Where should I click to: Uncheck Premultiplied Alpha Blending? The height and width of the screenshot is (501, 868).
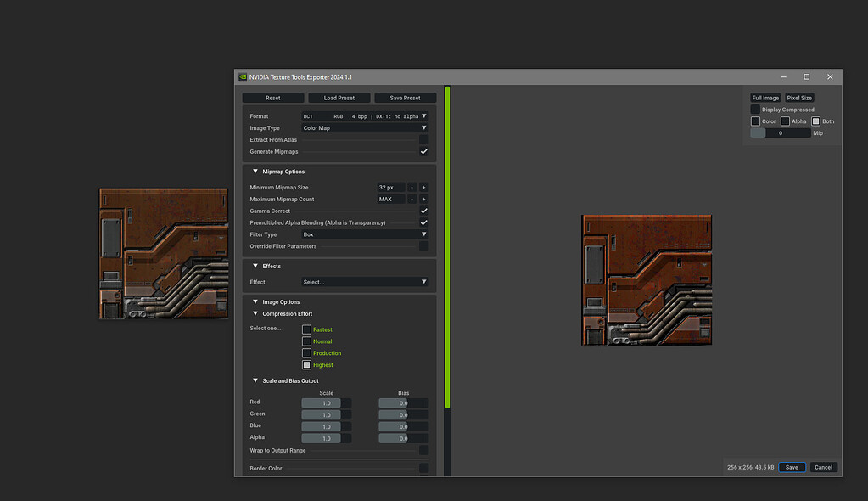423,222
